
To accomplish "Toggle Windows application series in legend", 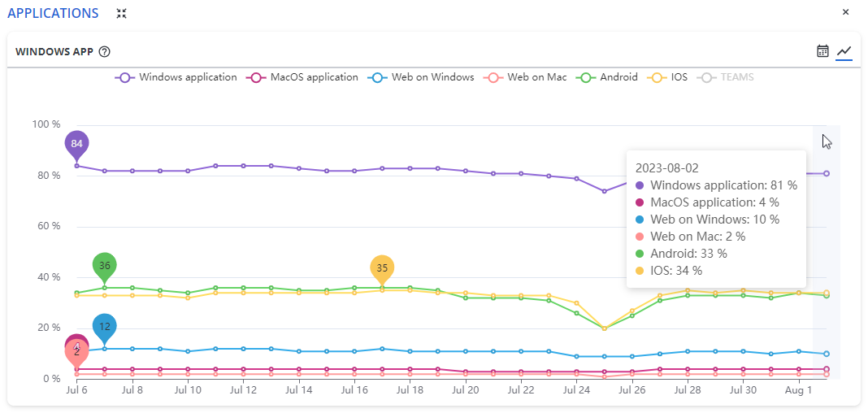I will pos(176,77).
